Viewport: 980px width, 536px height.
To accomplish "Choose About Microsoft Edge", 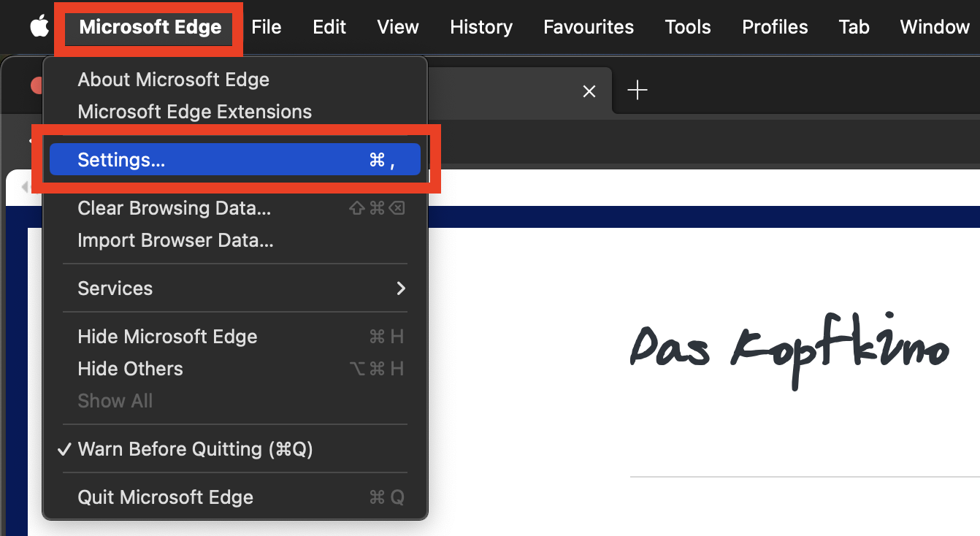I will point(235,80).
